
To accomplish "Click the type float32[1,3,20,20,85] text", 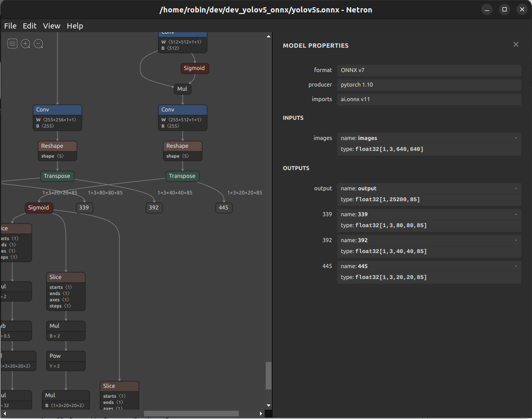I will pyautogui.click(x=384, y=277).
